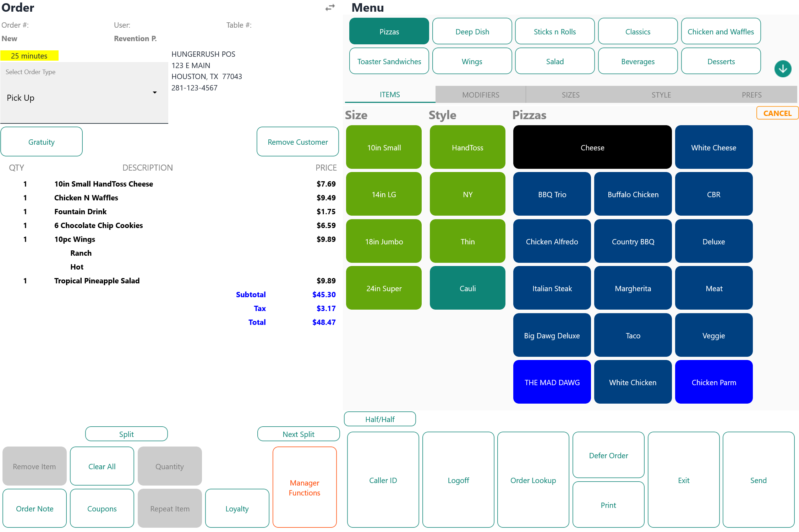This screenshot has height=532, width=799.
Task: Click the yellow 25 minutes label
Action: point(29,56)
